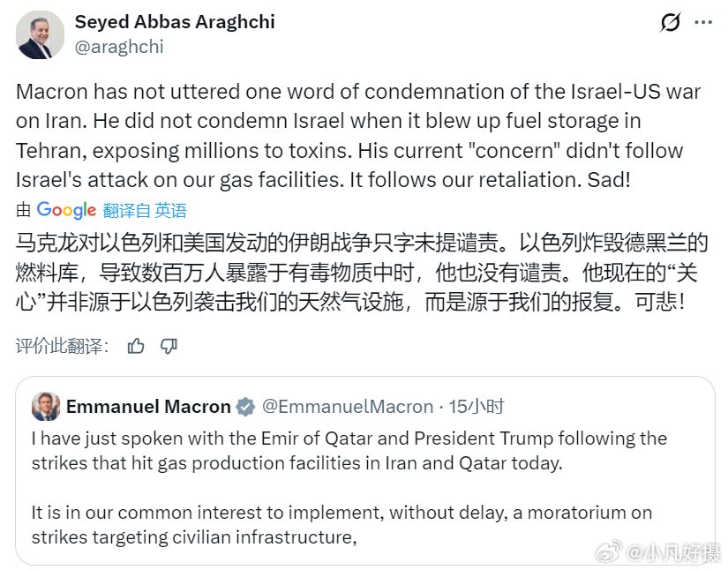Click the '评价此翻译' rate translation label
Viewport: 728px width, 570px height.
click(62, 346)
